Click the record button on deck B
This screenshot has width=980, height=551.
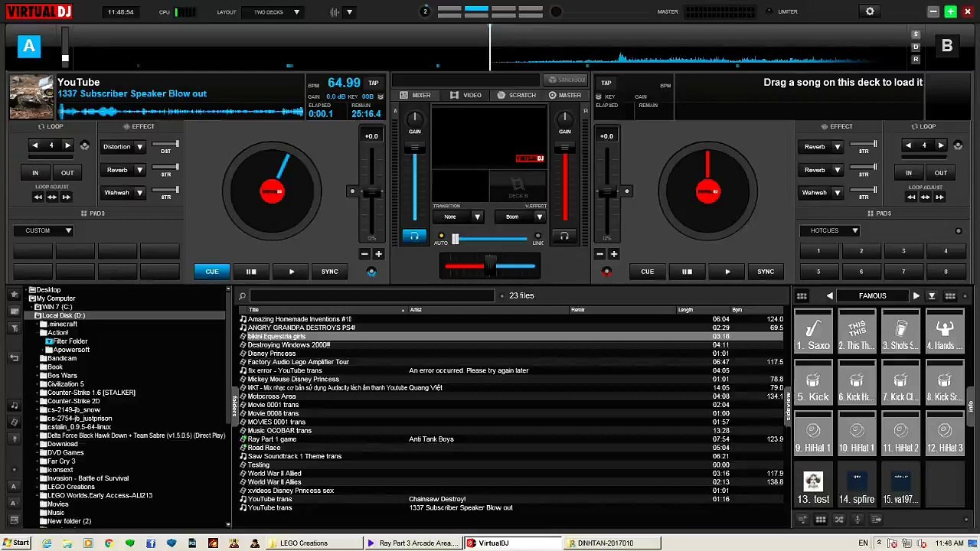pyautogui.click(x=606, y=272)
